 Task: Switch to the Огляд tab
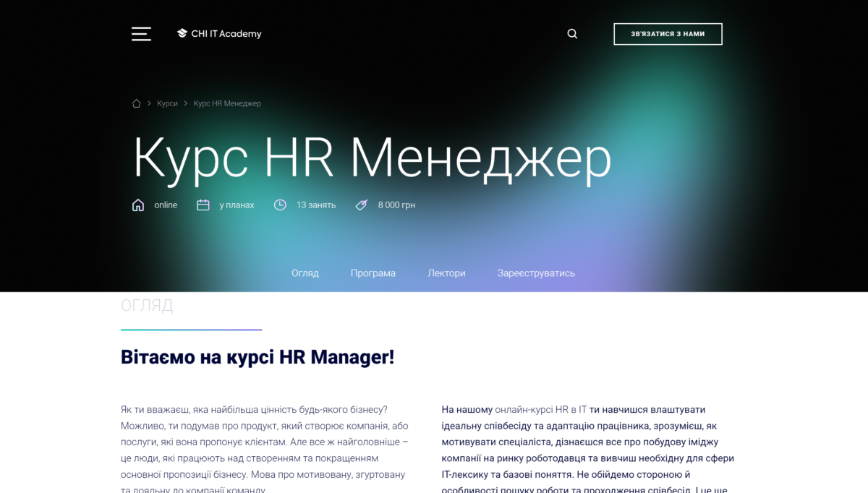point(305,273)
